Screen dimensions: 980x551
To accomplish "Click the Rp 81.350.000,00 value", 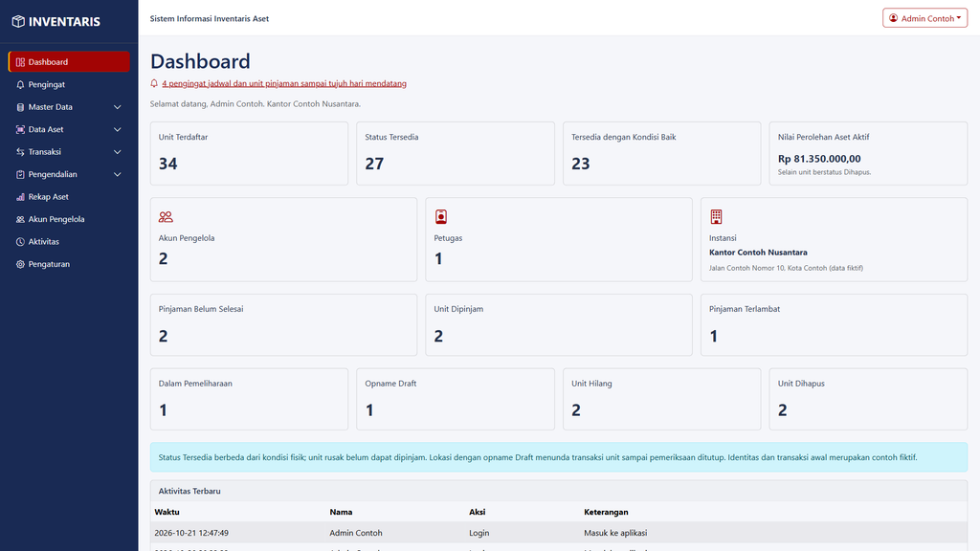I will tap(819, 159).
